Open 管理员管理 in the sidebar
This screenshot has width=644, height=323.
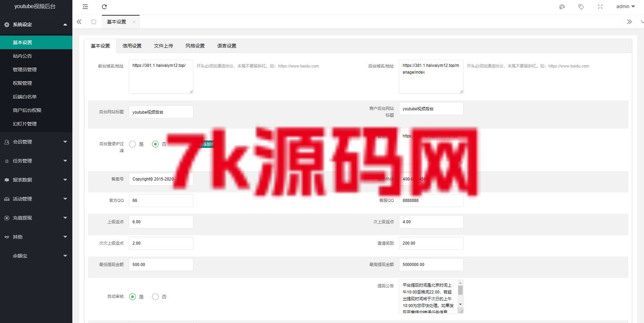pos(36,70)
